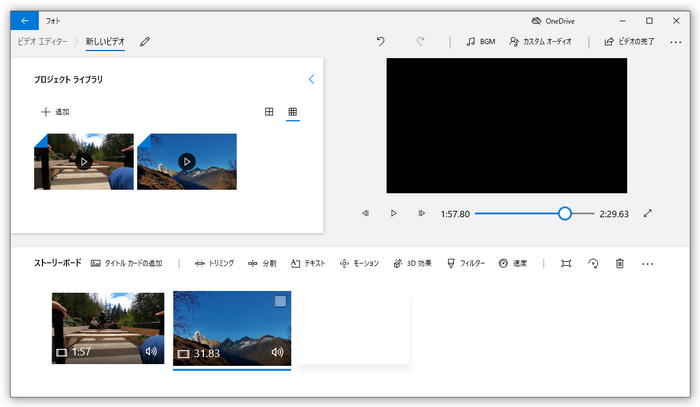The width and height of the screenshot is (700, 407).
Task: Click the playback seek slider handle
Action: (x=565, y=213)
